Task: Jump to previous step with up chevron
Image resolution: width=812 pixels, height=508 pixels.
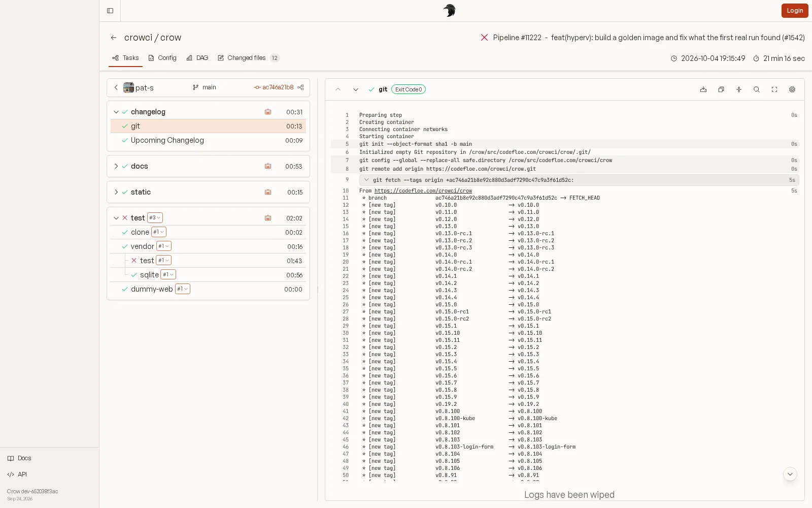Action: (338, 89)
